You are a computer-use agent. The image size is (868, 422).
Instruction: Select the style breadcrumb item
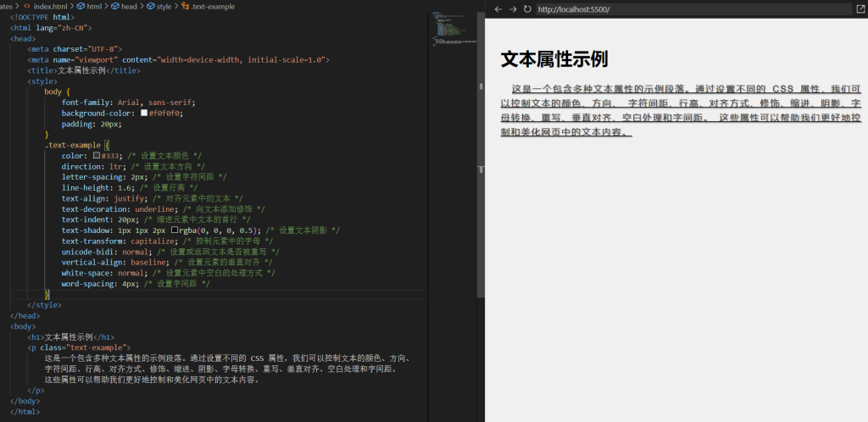tap(163, 6)
